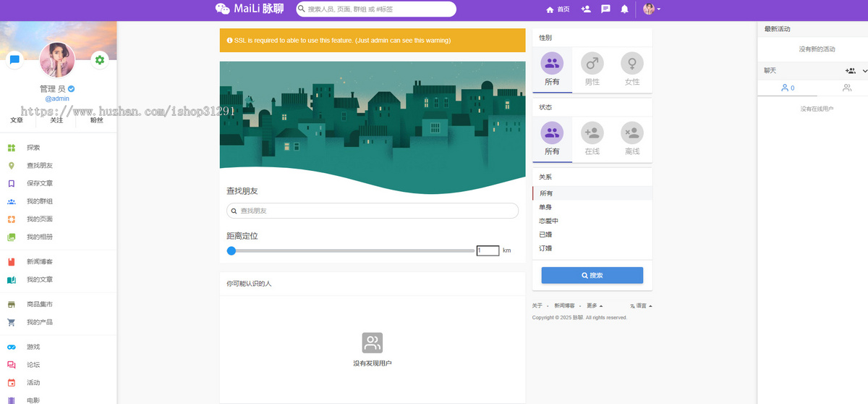Open the 关于 footer link

(537, 306)
